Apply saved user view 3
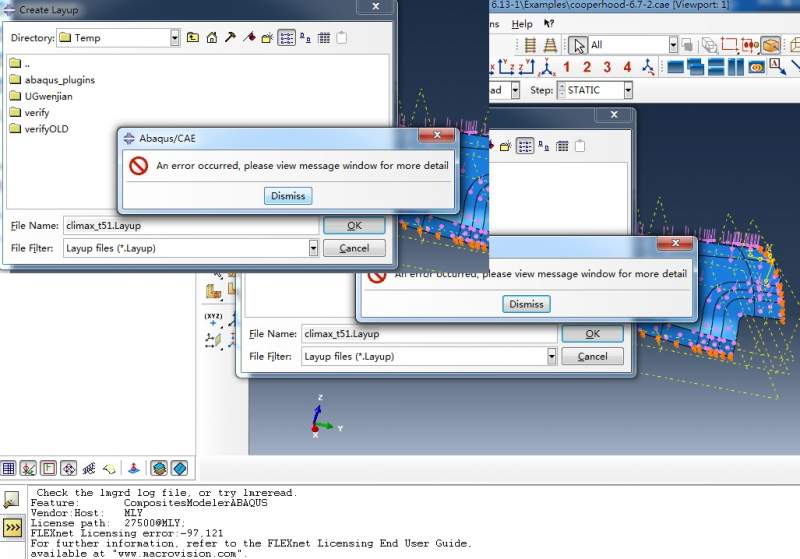The image size is (800, 559). coord(607,67)
